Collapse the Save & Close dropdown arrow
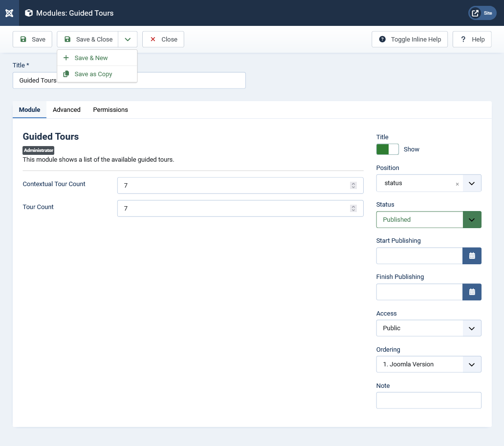The image size is (504, 446). click(x=128, y=40)
